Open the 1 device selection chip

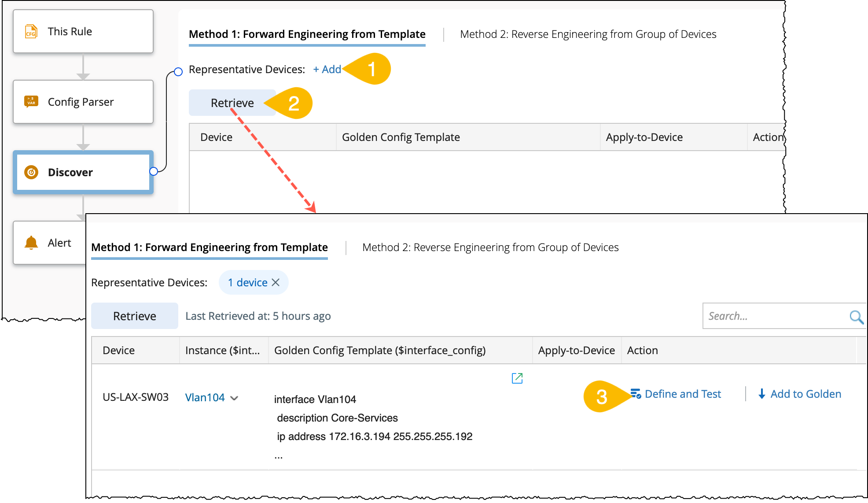(247, 282)
